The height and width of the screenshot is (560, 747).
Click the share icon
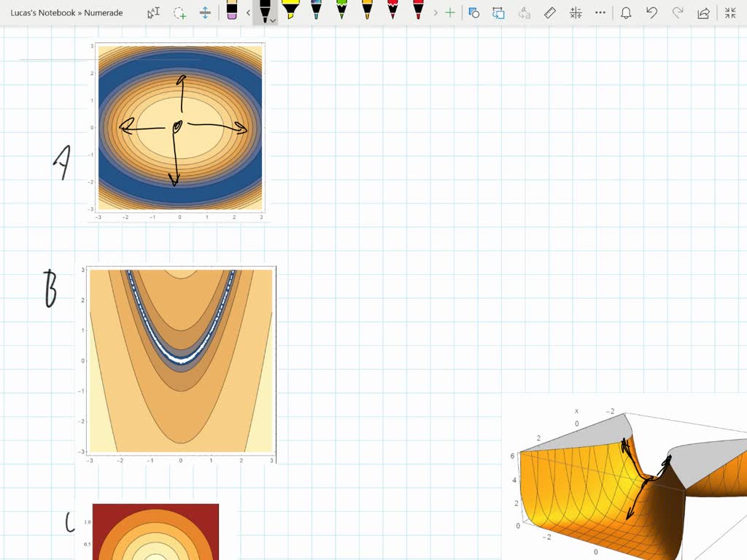702,12
